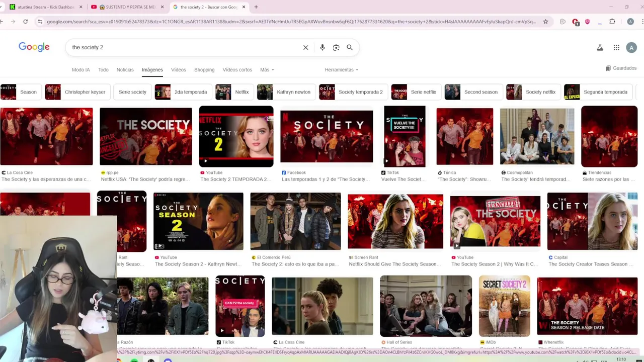Open Facebook The Society poster thumbnail
This screenshot has height=362, width=644.
[327, 136]
